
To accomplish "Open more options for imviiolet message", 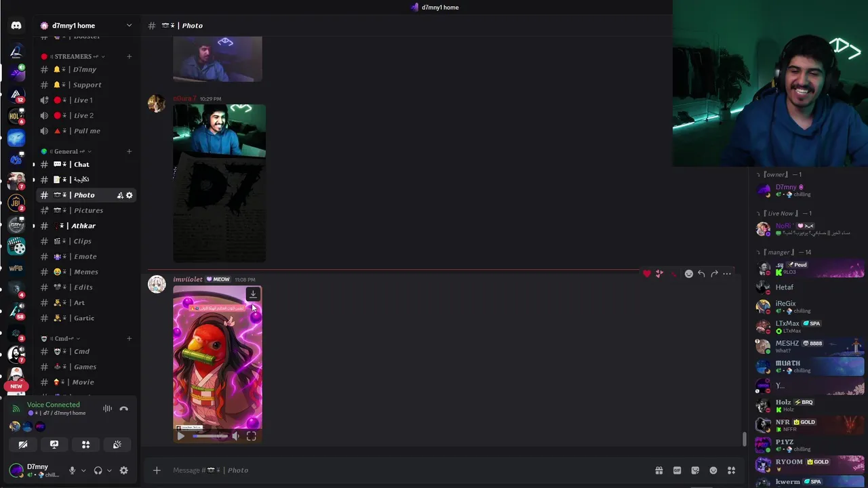I will [727, 274].
